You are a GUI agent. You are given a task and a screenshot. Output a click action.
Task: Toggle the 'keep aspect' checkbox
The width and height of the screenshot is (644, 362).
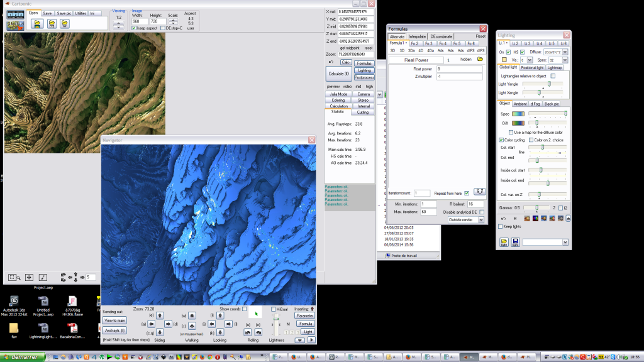click(134, 28)
